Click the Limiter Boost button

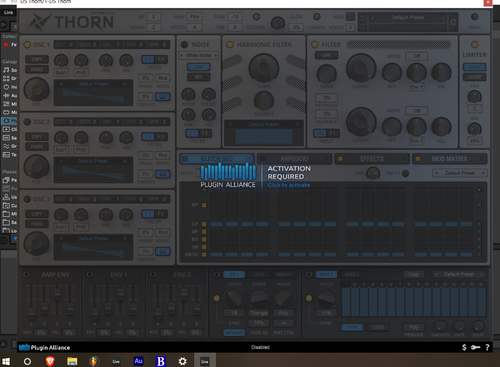pyautogui.click(x=475, y=67)
